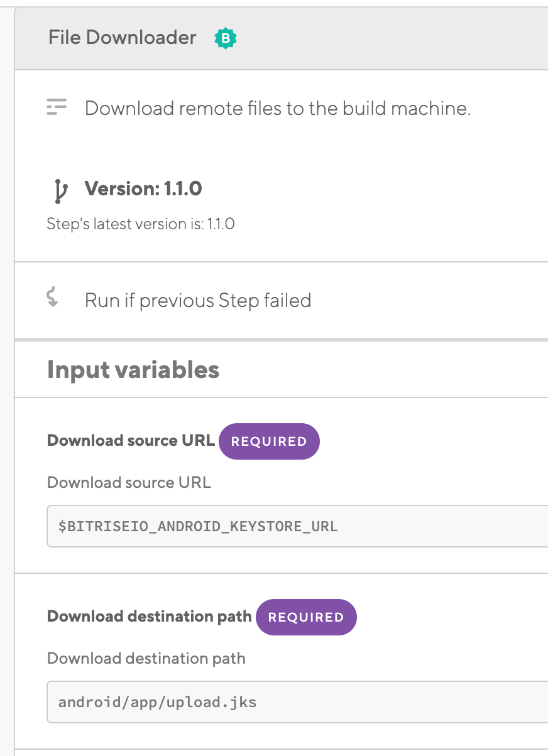Select the File Downloader step header
The width and height of the screenshot is (548, 756).
[x=122, y=38]
